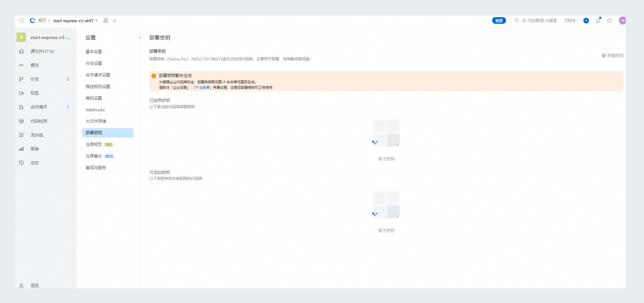Click the 报表 chart icon
644x303 pixels.
click(x=21, y=149)
